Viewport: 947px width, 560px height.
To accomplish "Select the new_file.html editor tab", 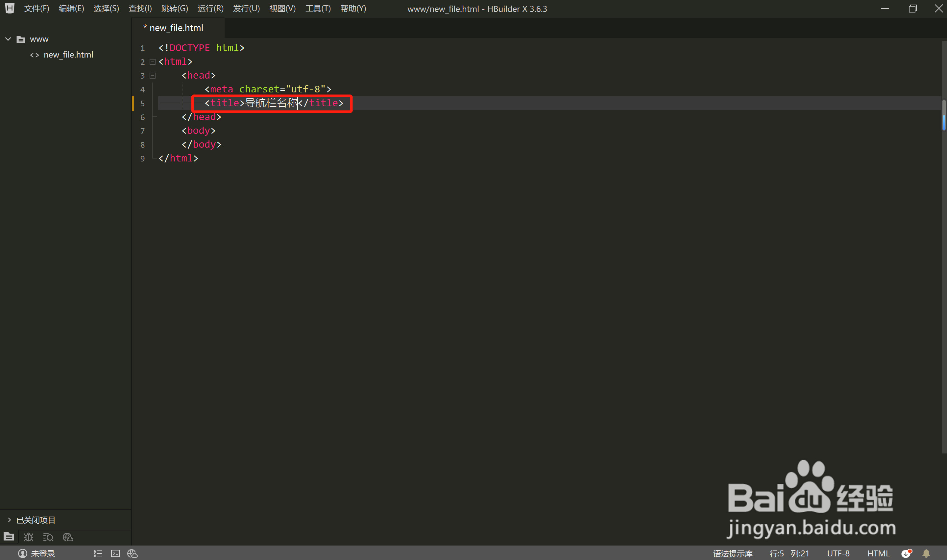I will point(178,28).
